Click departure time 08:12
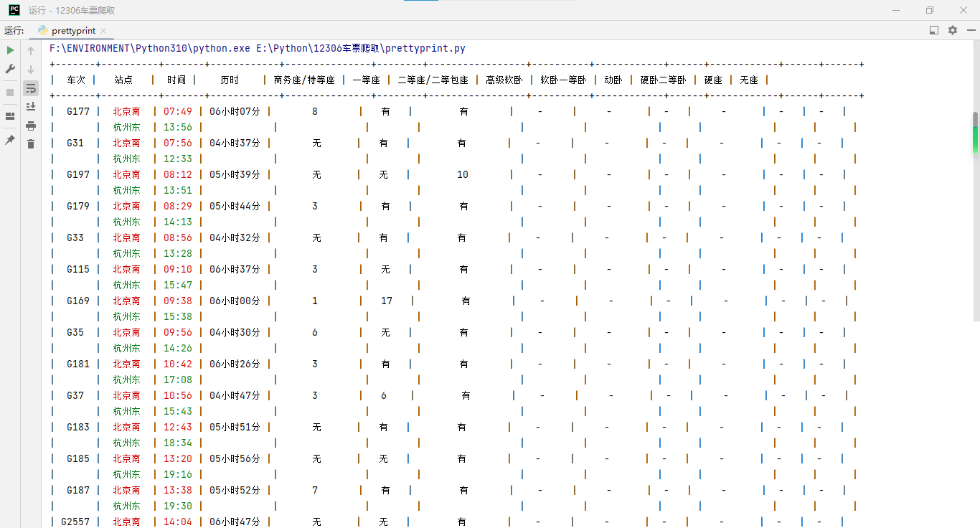Image resolution: width=980 pixels, height=528 pixels. pyautogui.click(x=178, y=174)
